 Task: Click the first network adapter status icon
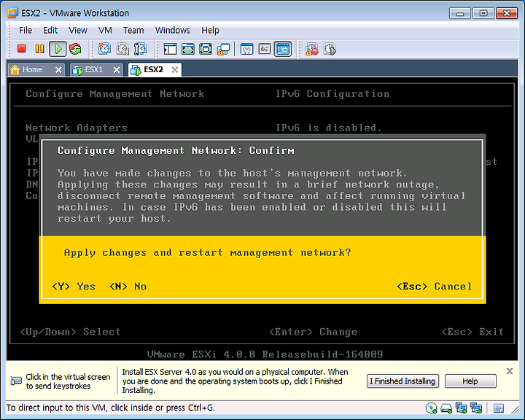pos(461,408)
